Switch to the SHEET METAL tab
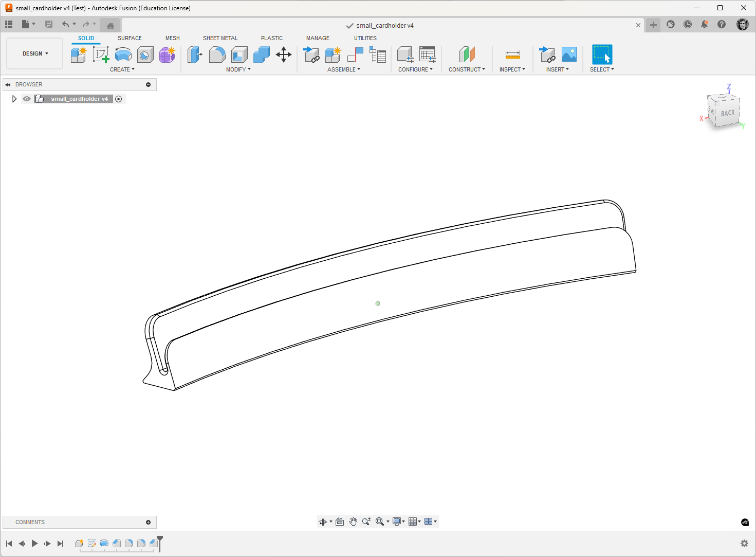 pyautogui.click(x=220, y=38)
